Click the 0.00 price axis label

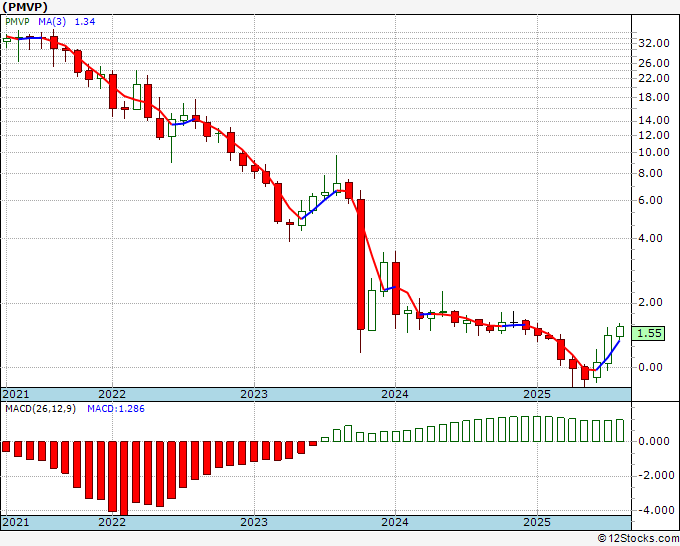pos(651,367)
